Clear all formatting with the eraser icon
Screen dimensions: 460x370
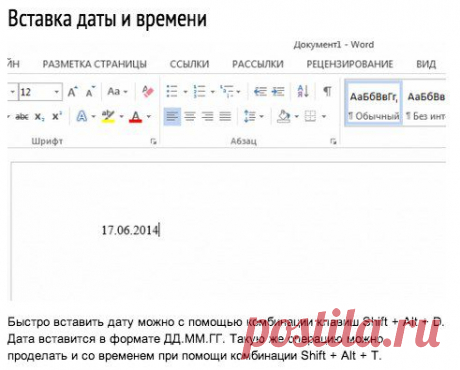click(x=147, y=91)
